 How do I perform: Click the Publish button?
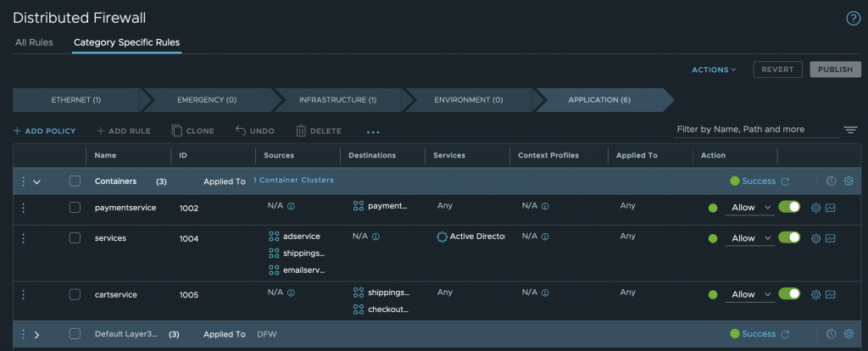[x=835, y=70]
